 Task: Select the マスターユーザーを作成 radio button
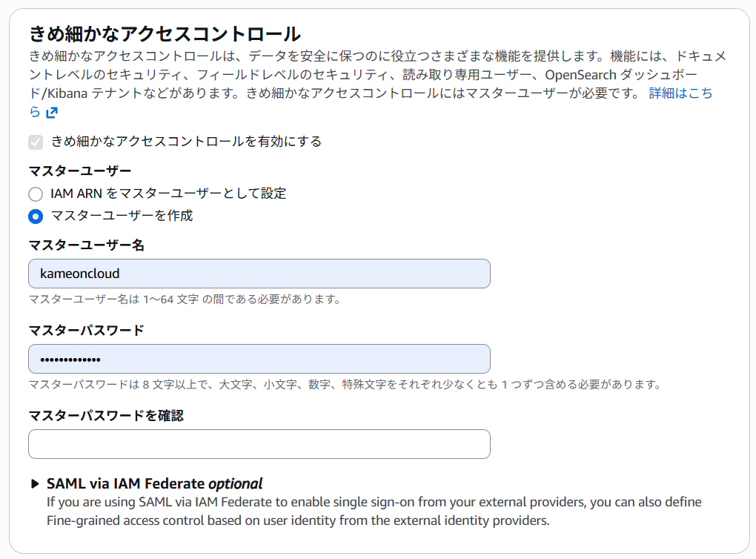35,216
